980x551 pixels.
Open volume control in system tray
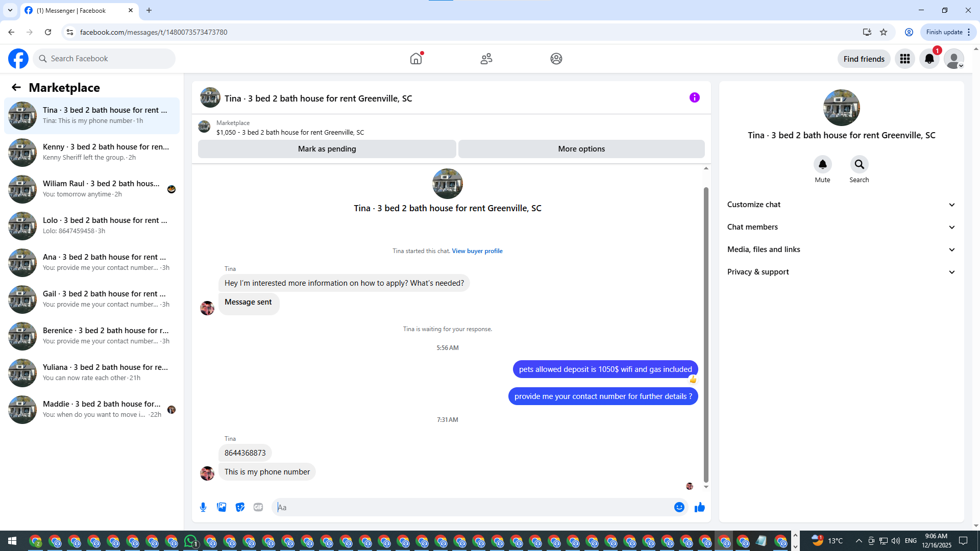pyautogui.click(x=896, y=541)
